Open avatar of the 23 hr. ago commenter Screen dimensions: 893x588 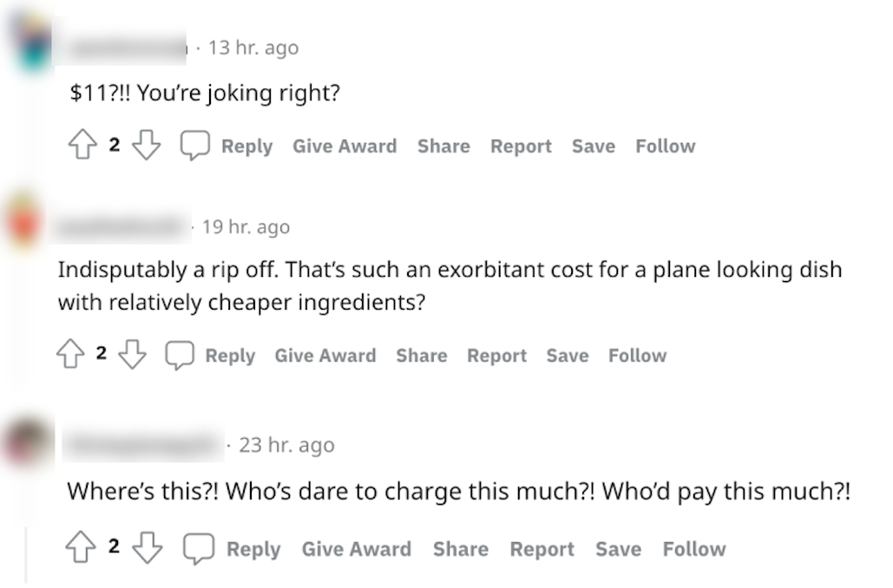(28, 442)
